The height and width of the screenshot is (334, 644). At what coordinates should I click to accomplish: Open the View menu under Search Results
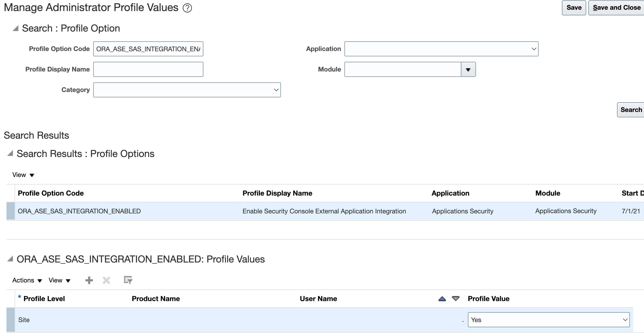(23, 175)
